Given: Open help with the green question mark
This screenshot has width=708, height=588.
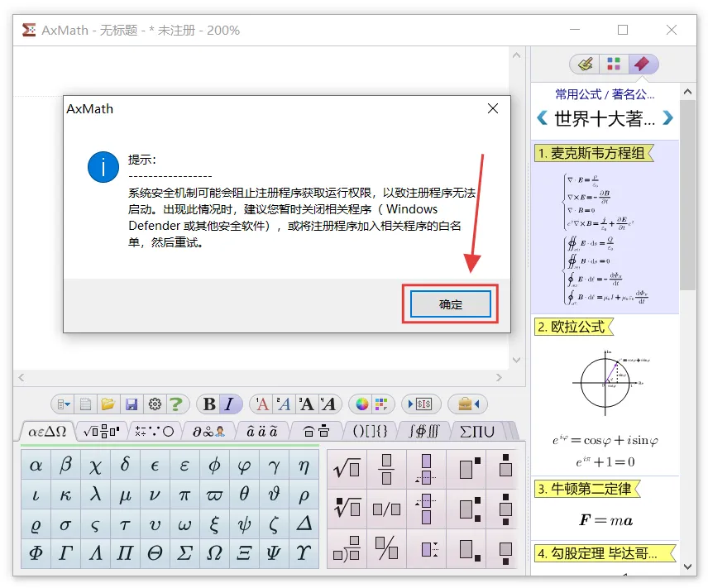Looking at the screenshot, I should click(176, 404).
